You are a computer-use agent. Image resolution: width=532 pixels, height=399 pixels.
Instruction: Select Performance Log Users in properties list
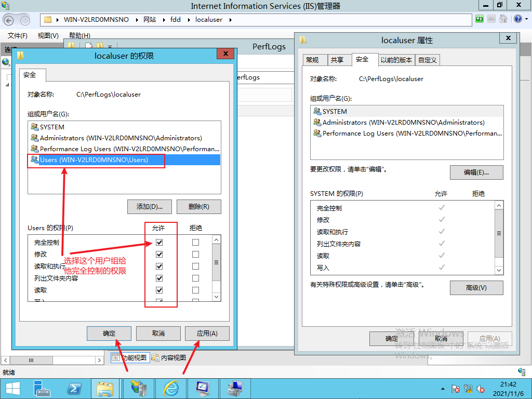[x=407, y=134]
